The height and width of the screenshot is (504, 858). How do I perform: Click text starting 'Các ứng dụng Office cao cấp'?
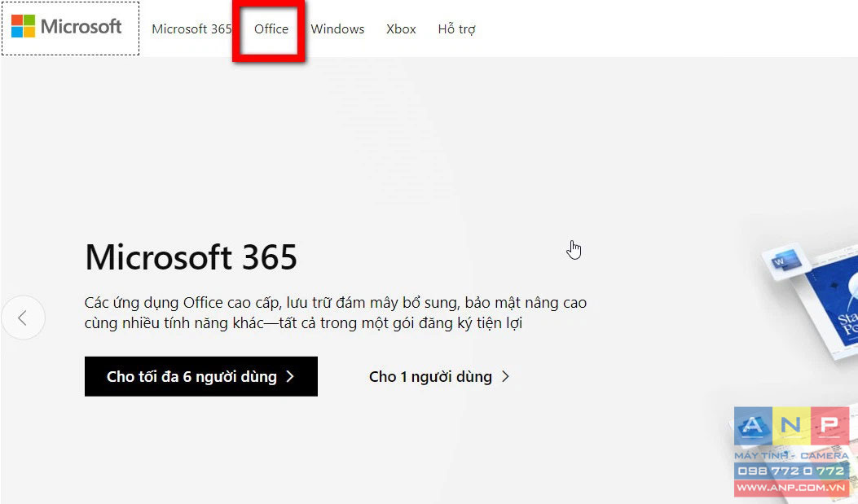tap(336, 313)
